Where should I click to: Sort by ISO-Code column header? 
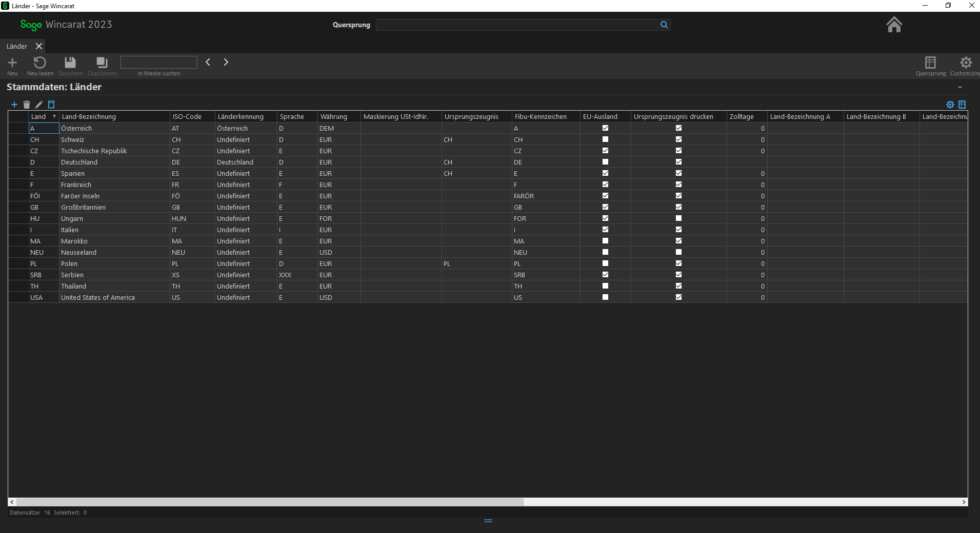192,116
